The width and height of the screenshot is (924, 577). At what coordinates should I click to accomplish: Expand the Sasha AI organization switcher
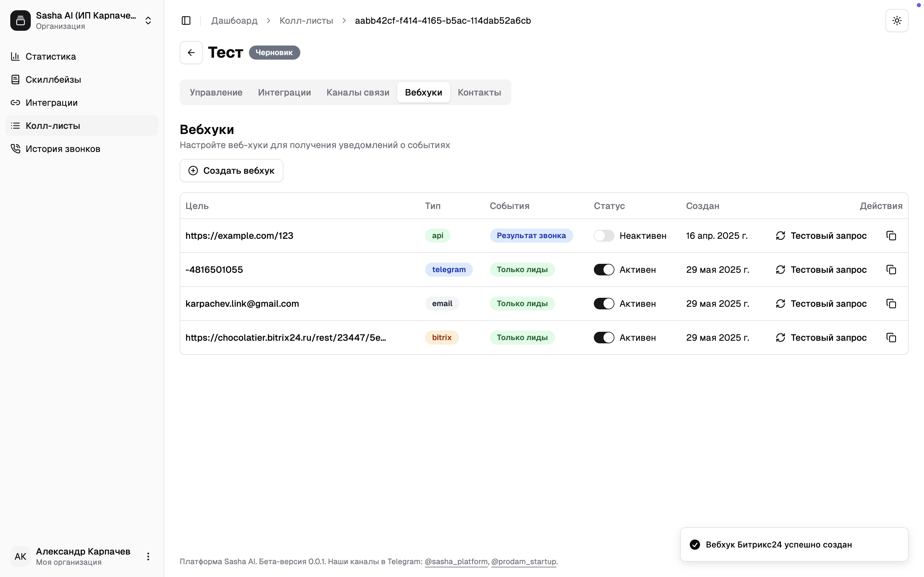point(148,21)
